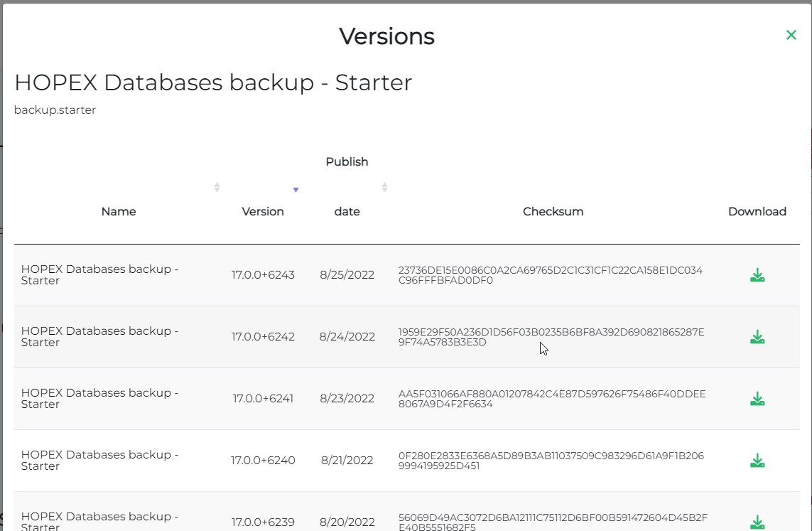Click checksum starting with AA5F0310
Viewport: 812px width, 531px height.
point(552,399)
